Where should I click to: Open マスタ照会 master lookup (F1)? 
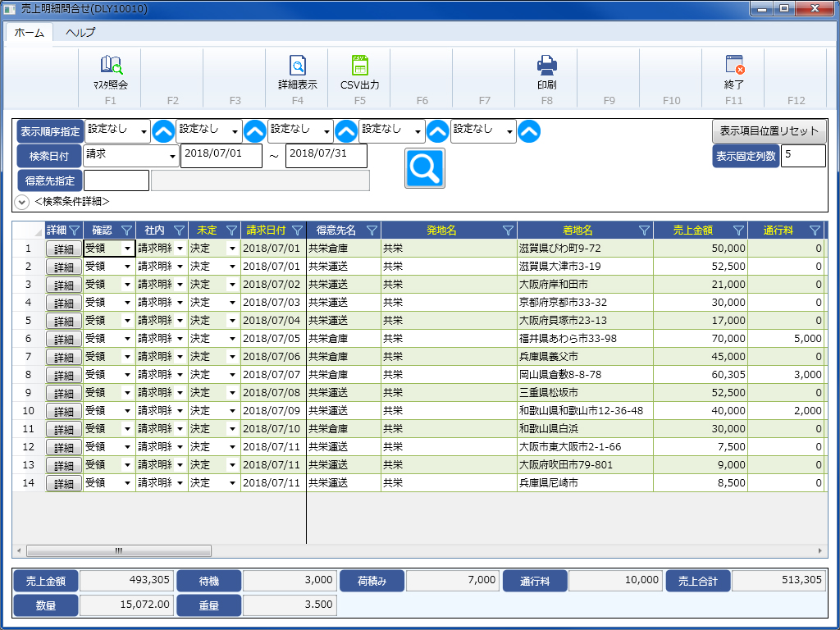click(111, 72)
